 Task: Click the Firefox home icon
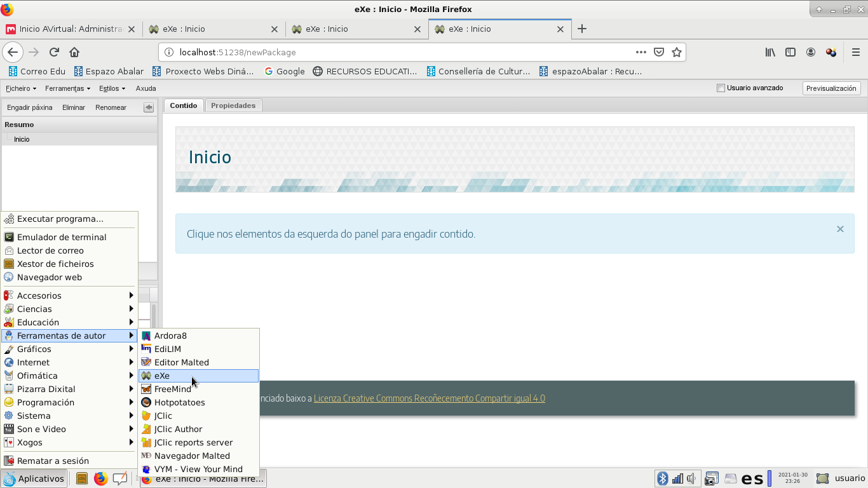coord(74,52)
